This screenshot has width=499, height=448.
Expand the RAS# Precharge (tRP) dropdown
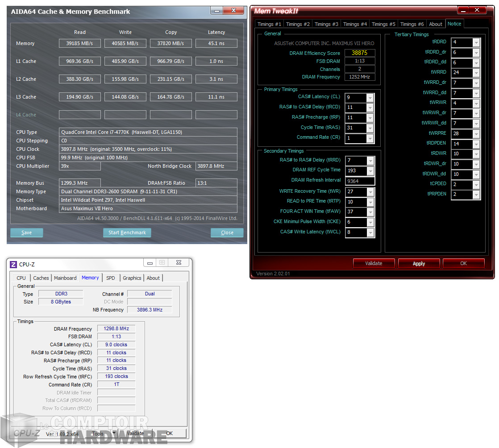click(370, 118)
